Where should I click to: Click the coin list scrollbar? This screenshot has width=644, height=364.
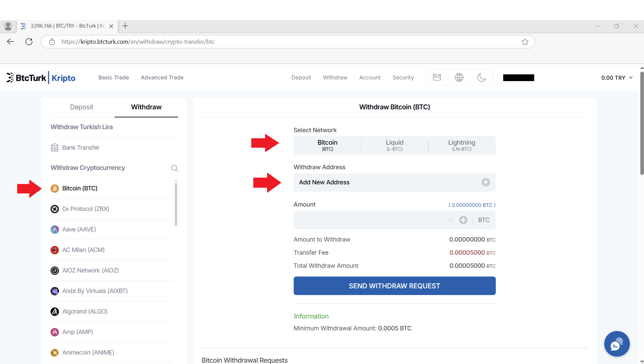176,204
